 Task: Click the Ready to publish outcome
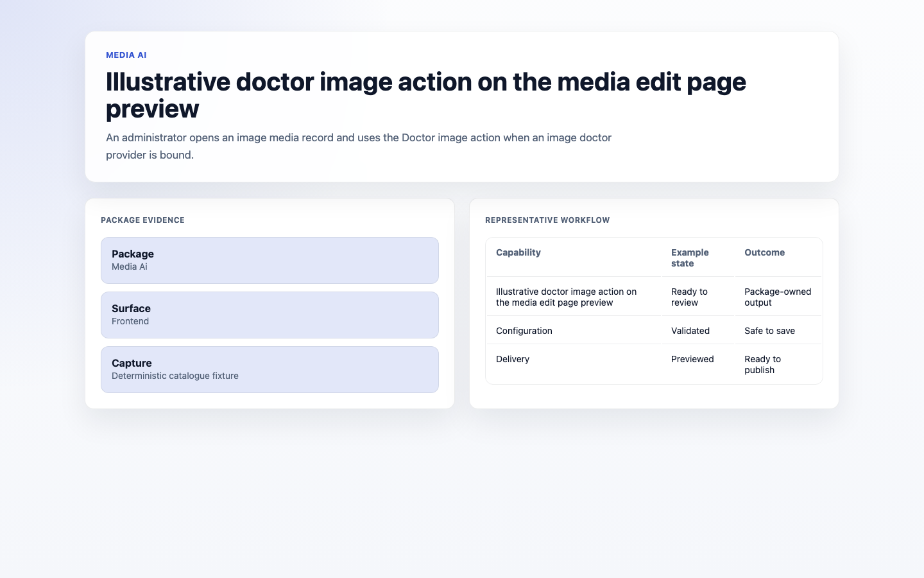[778, 364]
